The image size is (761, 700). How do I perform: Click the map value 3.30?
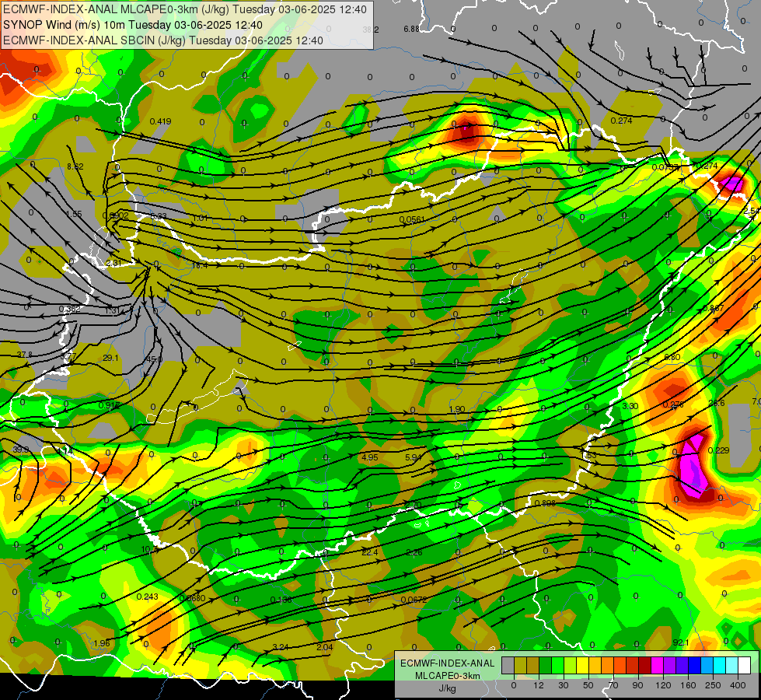pyautogui.click(x=630, y=406)
